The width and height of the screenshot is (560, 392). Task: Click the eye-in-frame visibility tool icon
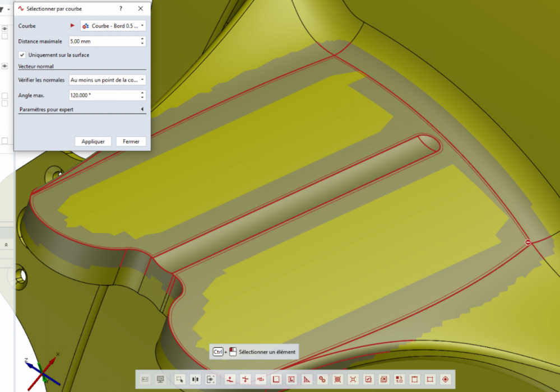(x=211, y=379)
